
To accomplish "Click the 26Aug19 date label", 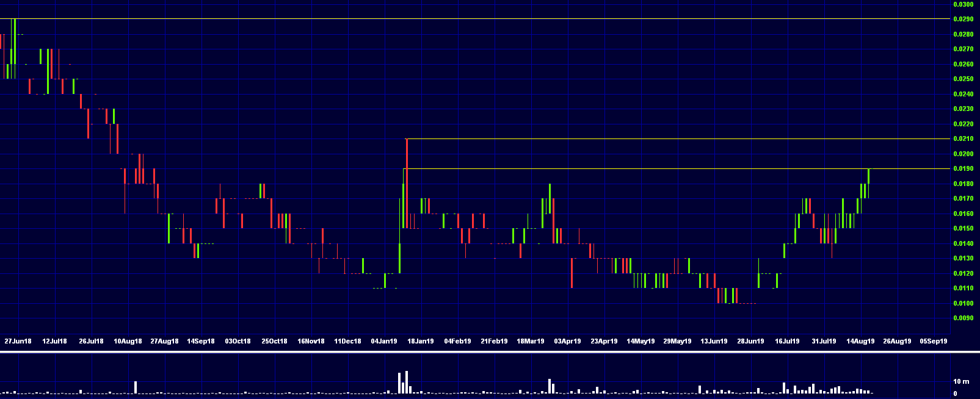I will [897, 341].
